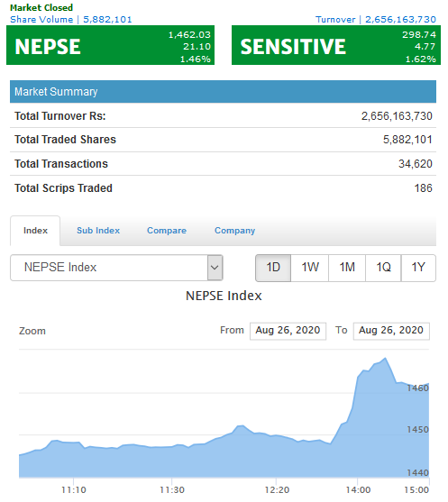Click the Total Turnover Rs: row label
This screenshot has height=502, width=448.
coord(59,116)
